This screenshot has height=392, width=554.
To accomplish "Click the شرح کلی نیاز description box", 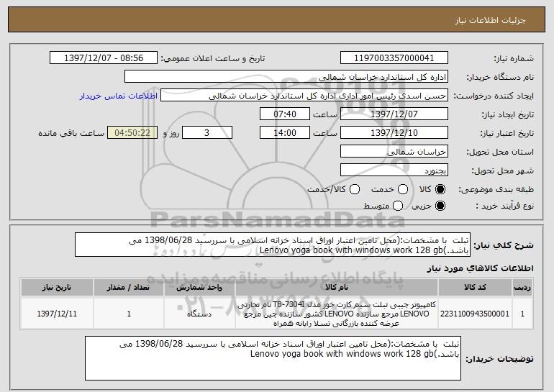I will point(273,245).
